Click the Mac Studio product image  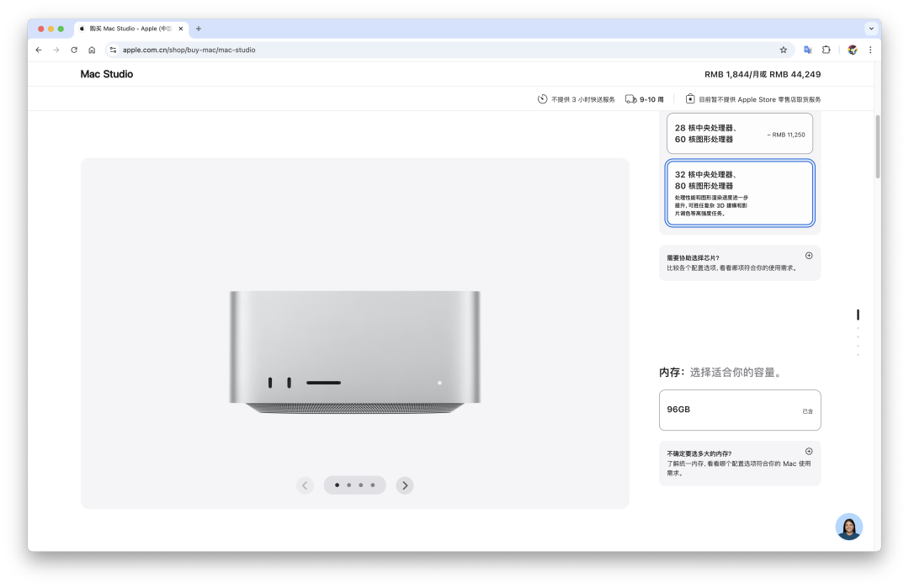pos(355,352)
